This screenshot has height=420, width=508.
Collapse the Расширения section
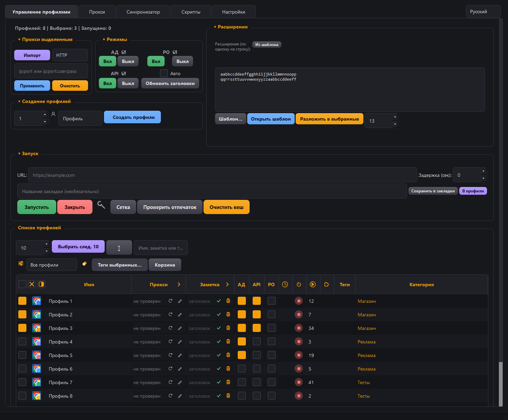(x=215, y=27)
